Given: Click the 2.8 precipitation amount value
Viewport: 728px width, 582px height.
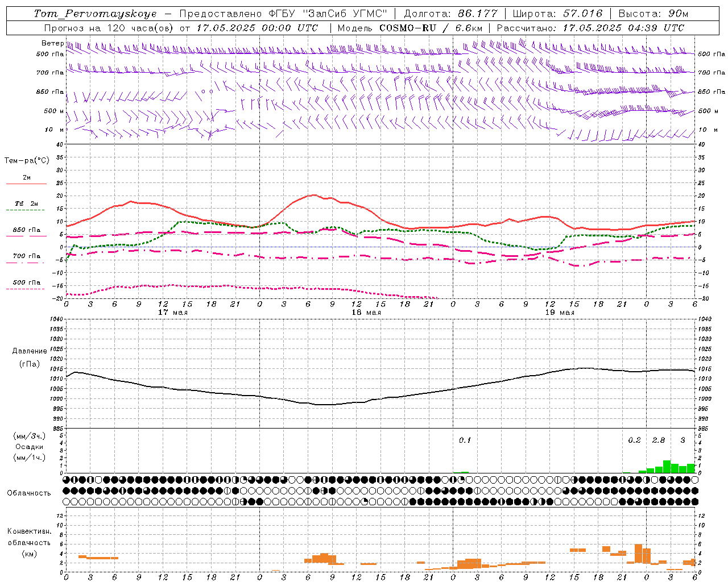Looking at the screenshot, I should click(658, 440).
